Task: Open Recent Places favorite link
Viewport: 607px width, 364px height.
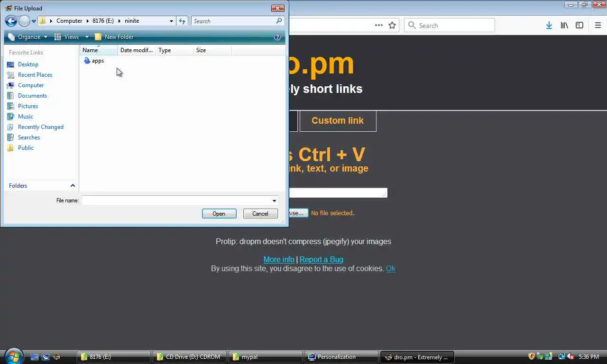Action: (35, 75)
